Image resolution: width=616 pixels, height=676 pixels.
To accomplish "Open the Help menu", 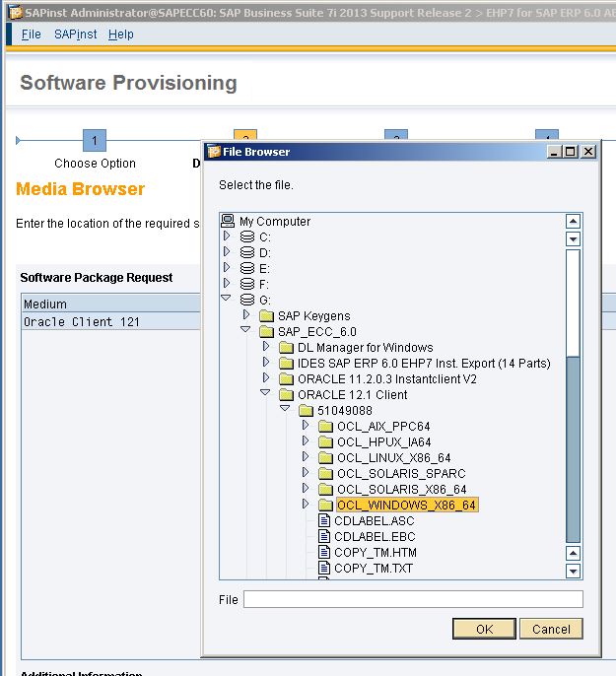I will click(x=120, y=34).
